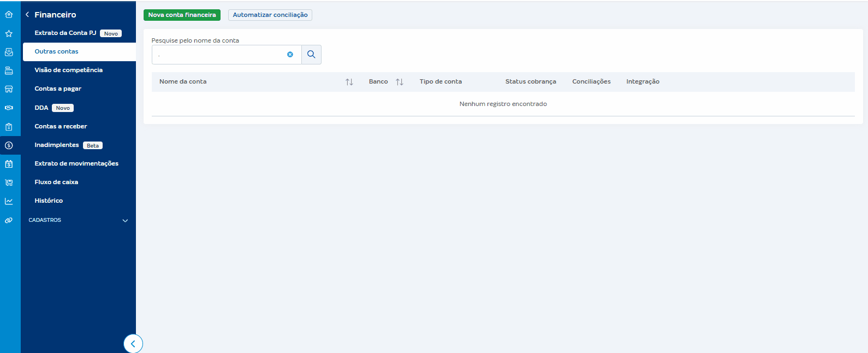Go back using the arrow beside Financeiro

27,15
